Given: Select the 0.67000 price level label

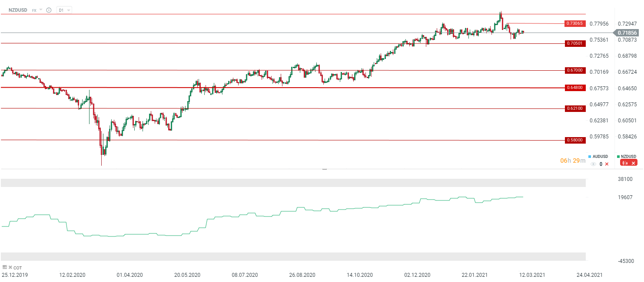Looking at the screenshot, I should tap(574, 70).
